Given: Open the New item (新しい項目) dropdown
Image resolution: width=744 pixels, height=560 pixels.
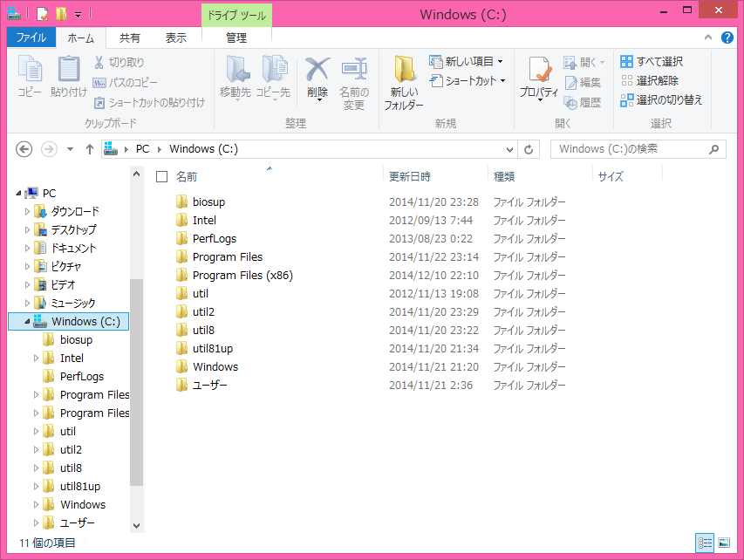Looking at the screenshot, I should click(x=466, y=61).
